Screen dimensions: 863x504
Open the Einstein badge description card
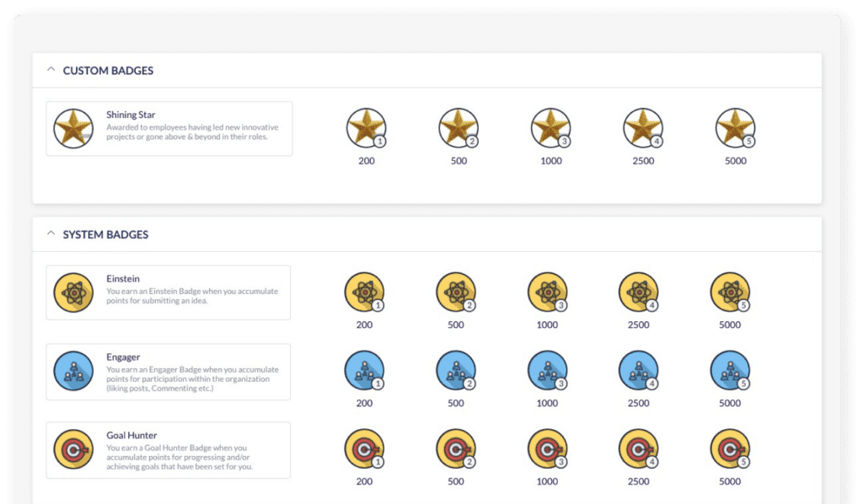coord(169,292)
